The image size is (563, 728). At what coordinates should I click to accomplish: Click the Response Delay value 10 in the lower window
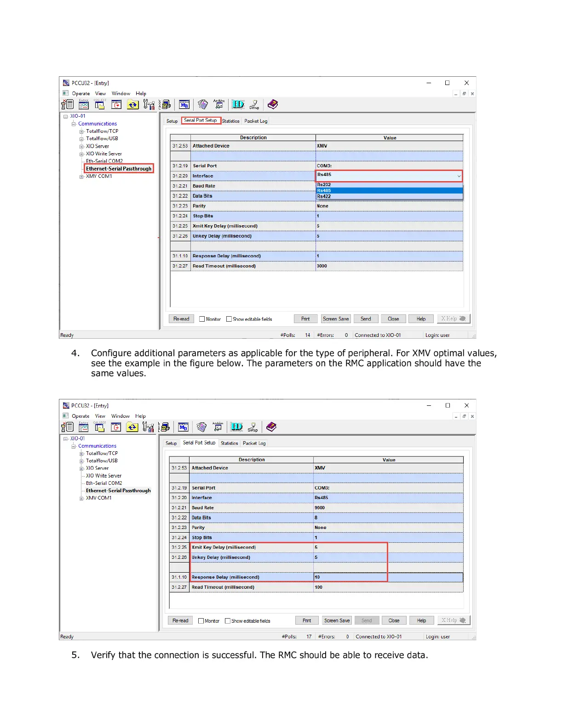pyautogui.click(x=388, y=577)
